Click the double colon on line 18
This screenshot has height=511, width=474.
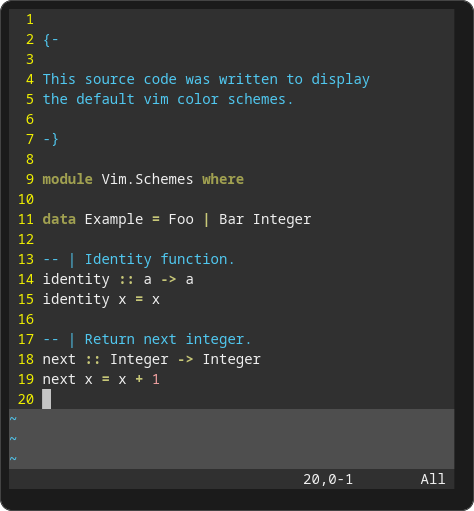tap(93, 359)
